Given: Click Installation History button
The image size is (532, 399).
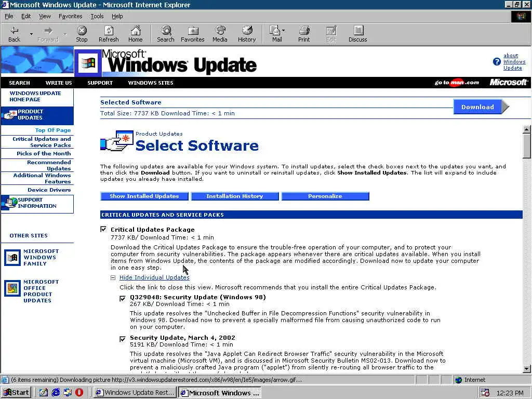Looking at the screenshot, I should tap(235, 196).
